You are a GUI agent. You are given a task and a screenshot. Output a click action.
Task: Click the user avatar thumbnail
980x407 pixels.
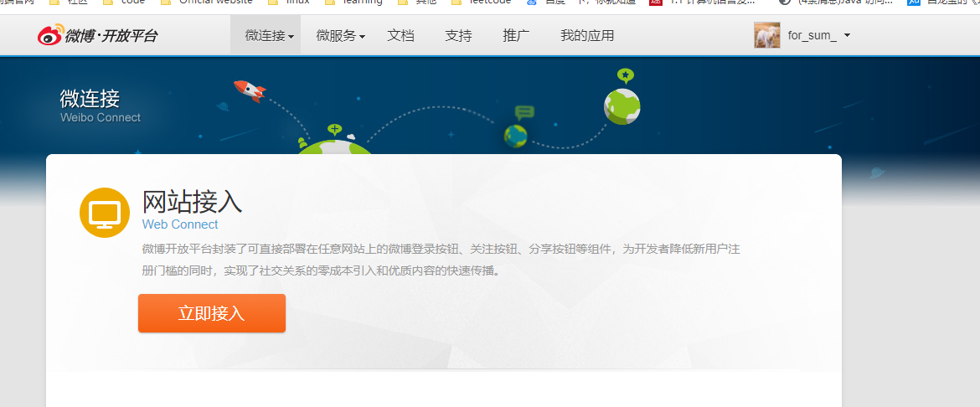(767, 35)
